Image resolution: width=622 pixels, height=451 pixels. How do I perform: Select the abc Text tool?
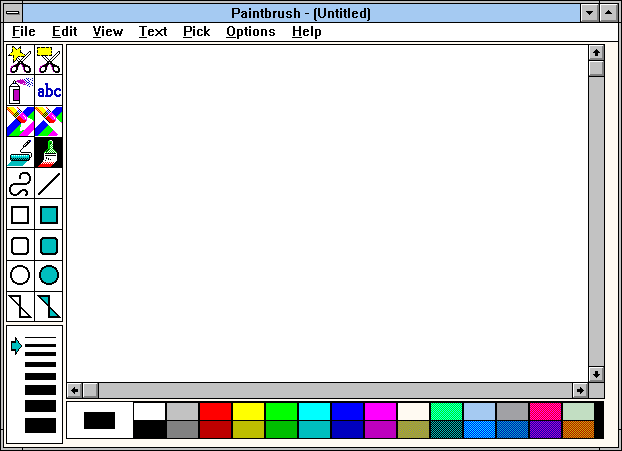tap(49, 90)
